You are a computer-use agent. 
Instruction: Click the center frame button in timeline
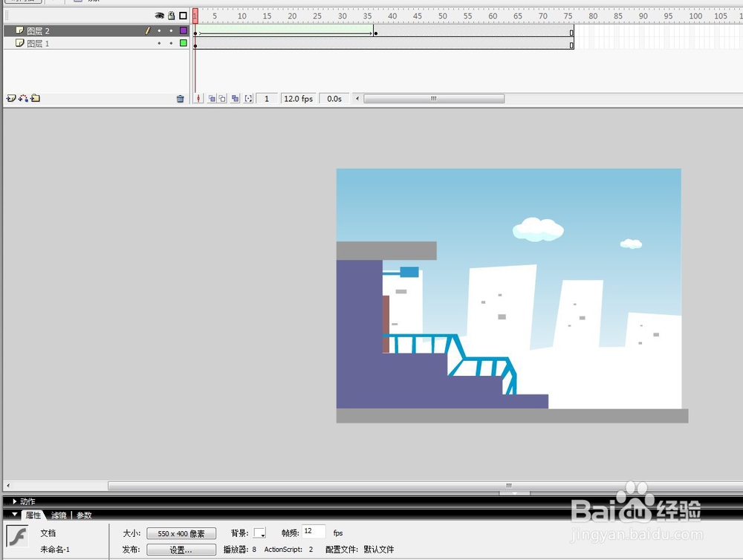click(198, 99)
